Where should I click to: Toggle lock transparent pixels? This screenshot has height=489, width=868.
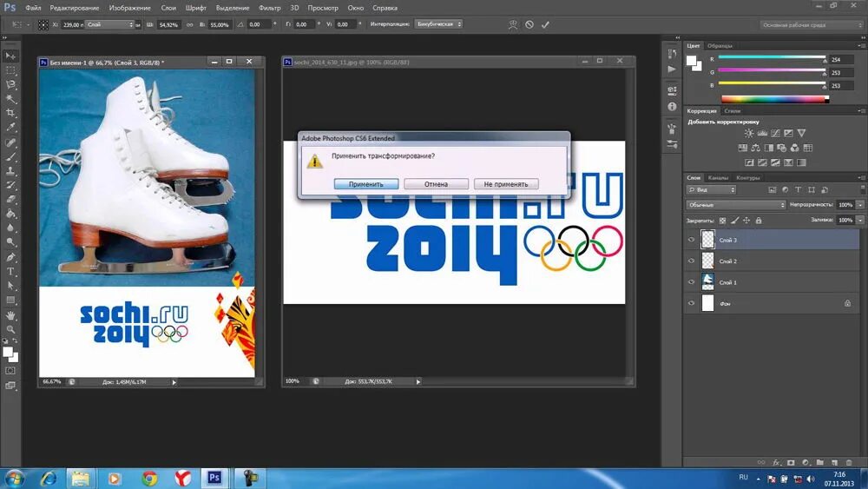point(722,221)
